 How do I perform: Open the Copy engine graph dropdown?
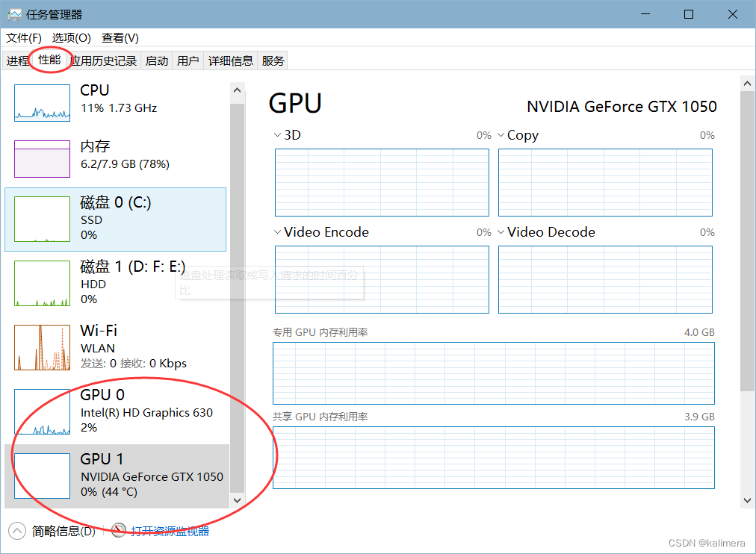(x=501, y=135)
